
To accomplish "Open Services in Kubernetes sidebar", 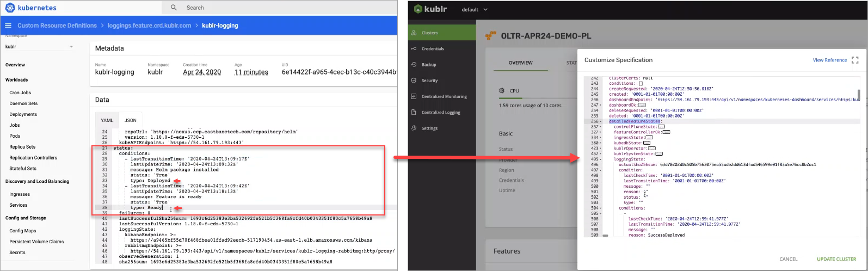I will tap(18, 205).
